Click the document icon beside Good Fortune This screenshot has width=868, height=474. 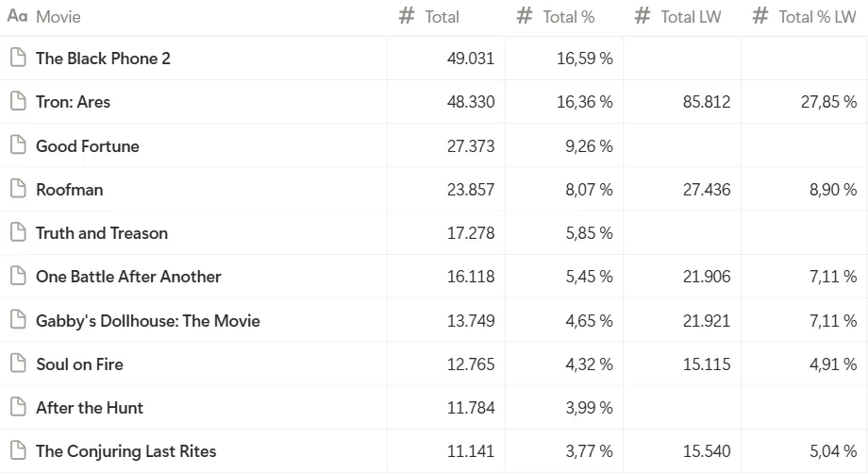[17, 145]
